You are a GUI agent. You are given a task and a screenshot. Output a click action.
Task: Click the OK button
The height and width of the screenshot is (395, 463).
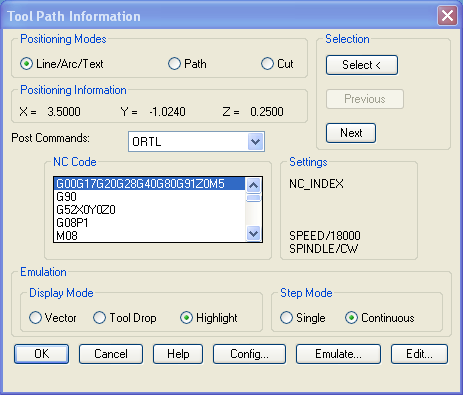coord(42,354)
